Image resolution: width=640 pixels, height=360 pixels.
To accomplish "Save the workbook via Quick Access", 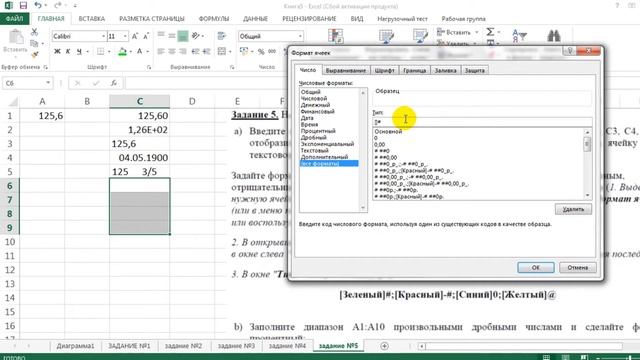I will pos(23,5).
